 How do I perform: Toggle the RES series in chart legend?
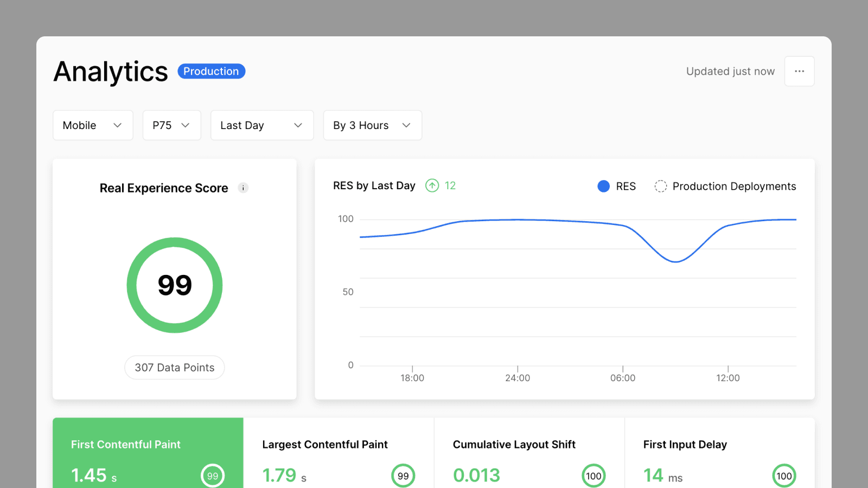point(617,187)
